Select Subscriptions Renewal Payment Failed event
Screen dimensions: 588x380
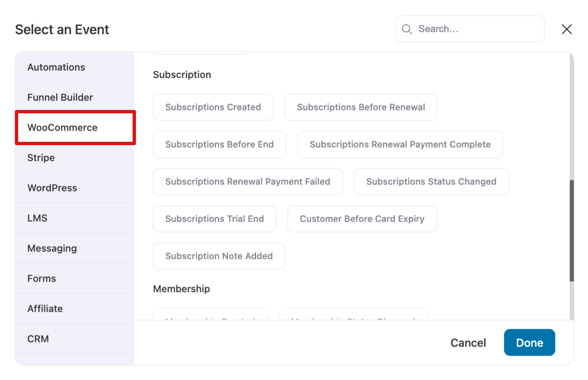248,182
